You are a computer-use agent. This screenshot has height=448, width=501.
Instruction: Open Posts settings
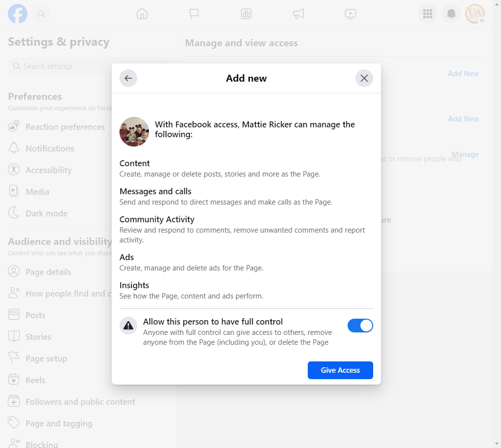(35, 315)
